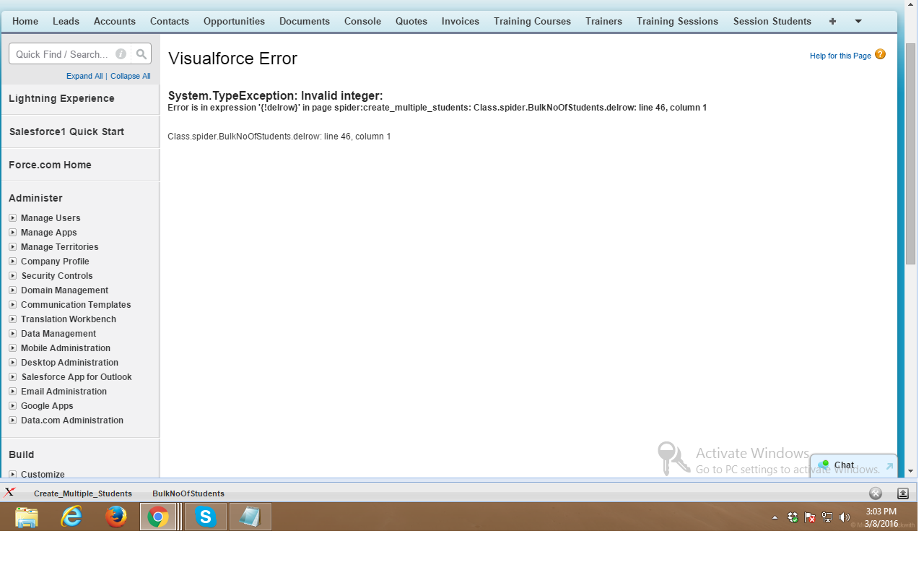The image size is (924, 578).
Task: Click the vertical scrollbar down arrow
Action: click(x=910, y=470)
